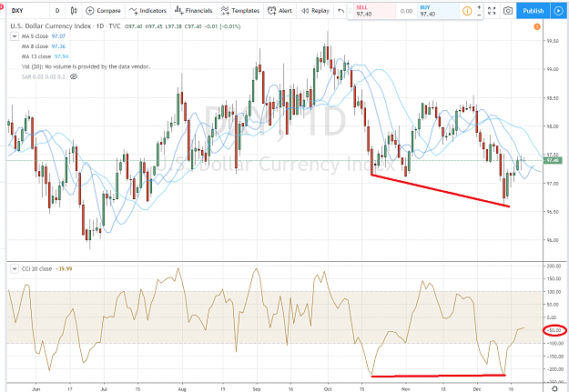
Task: Open the Indicators dialog
Action: coord(147,11)
